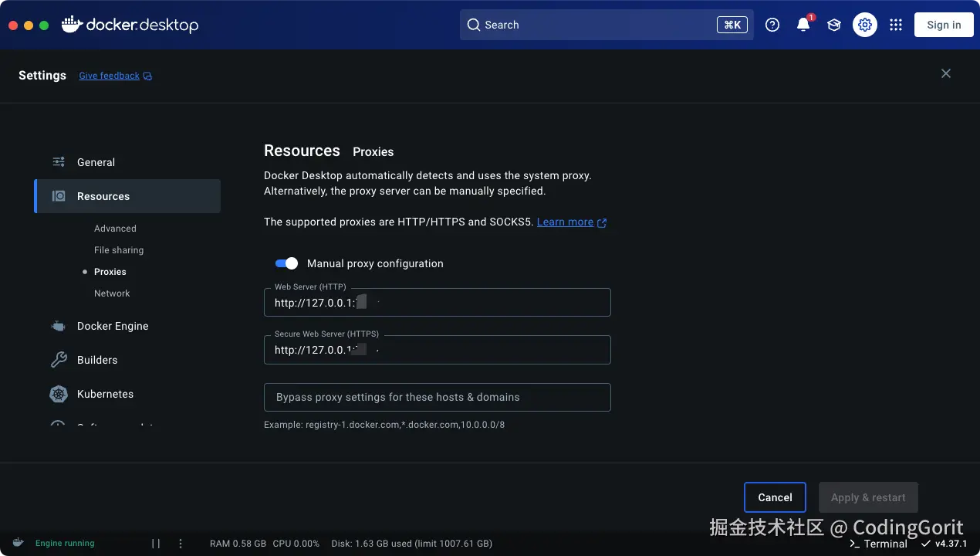Click the Bypass proxy settings field
Viewport: 980px width, 556px height.
coord(438,397)
